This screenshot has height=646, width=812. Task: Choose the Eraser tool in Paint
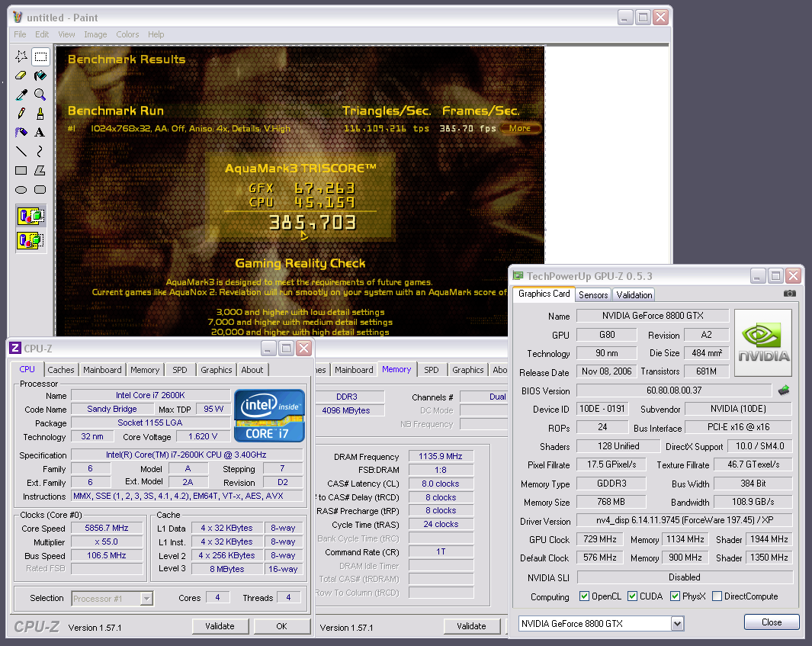(21, 76)
